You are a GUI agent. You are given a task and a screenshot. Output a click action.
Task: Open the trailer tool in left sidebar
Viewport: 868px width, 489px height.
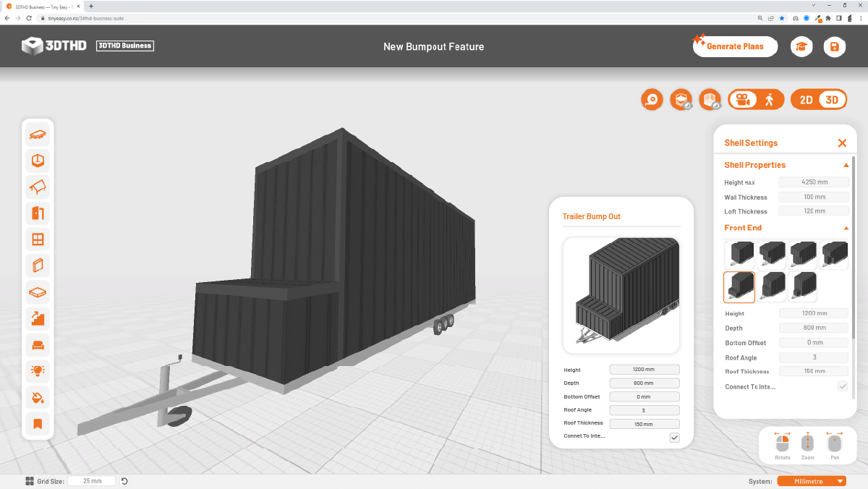pyautogui.click(x=38, y=135)
